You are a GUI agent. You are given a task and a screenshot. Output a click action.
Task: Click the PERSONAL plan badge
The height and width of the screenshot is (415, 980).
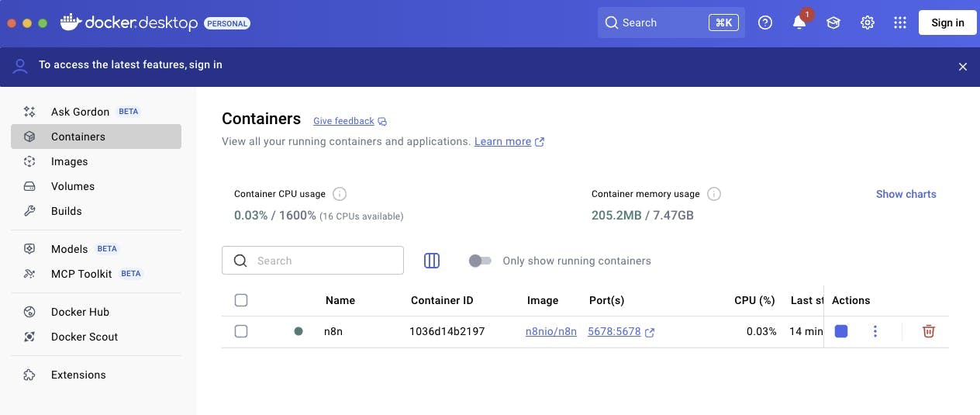tap(227, 23)
